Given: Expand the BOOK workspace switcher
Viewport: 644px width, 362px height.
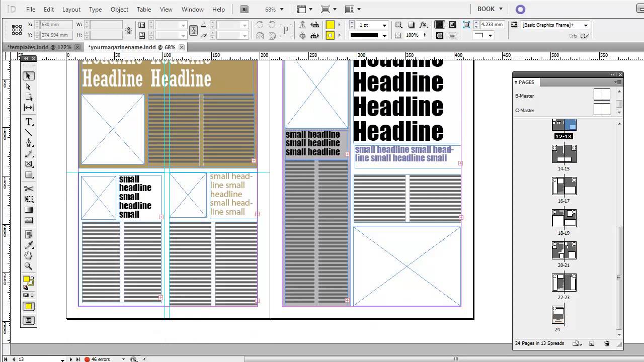Looking at the screenshot, I should [x=491, y=9].
